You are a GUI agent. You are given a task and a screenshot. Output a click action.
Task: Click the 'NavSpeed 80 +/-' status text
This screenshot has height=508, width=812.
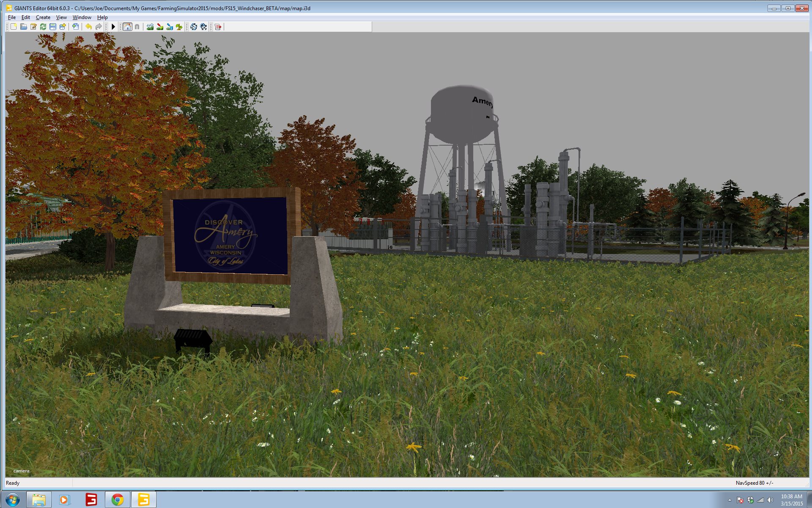click(754, 483)
